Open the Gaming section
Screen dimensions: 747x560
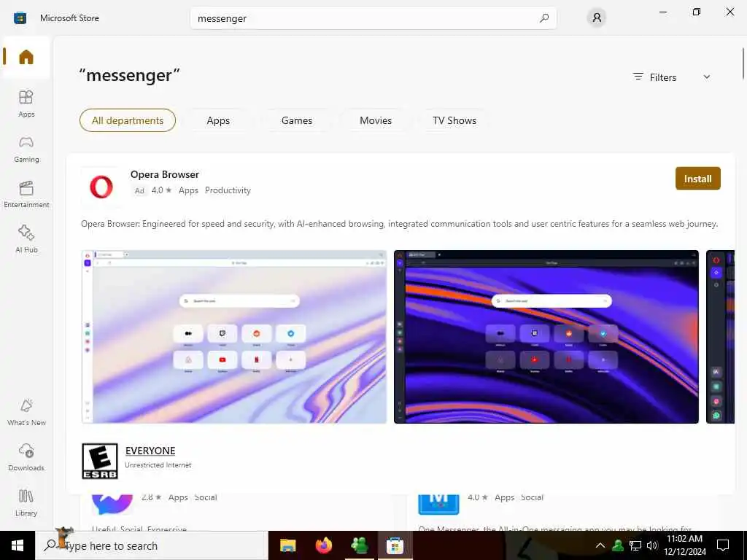click(26, 149)
